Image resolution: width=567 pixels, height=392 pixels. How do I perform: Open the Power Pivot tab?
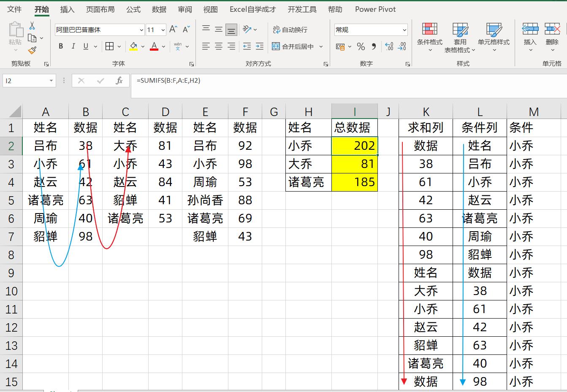pos(374,9)
